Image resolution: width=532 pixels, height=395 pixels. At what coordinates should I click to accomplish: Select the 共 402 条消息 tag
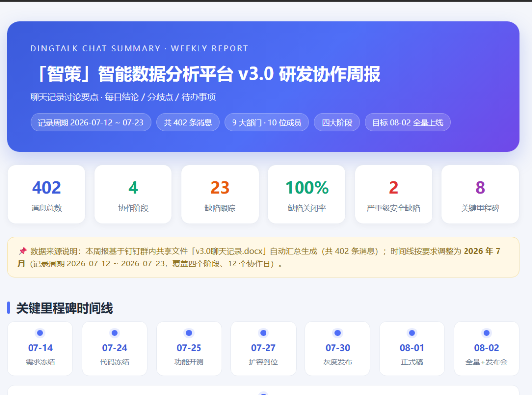tap(188, 122)
